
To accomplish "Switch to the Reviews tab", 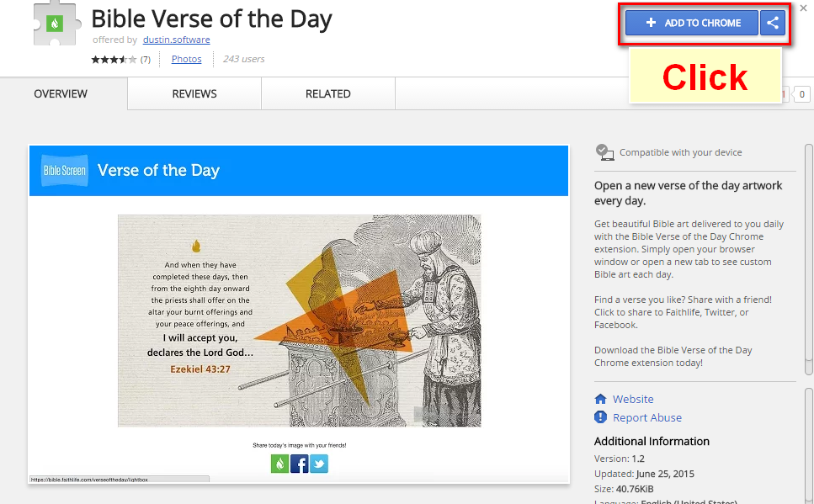I will [194, 93].
